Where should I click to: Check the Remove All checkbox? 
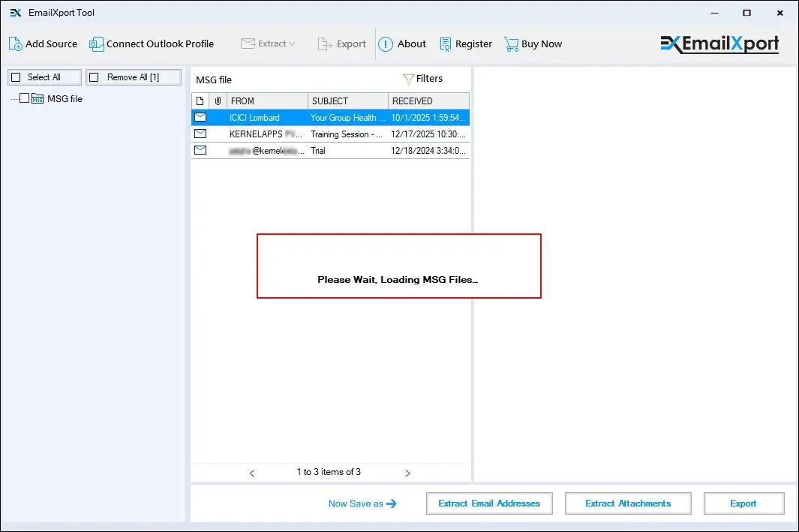[x=94, y=77]
